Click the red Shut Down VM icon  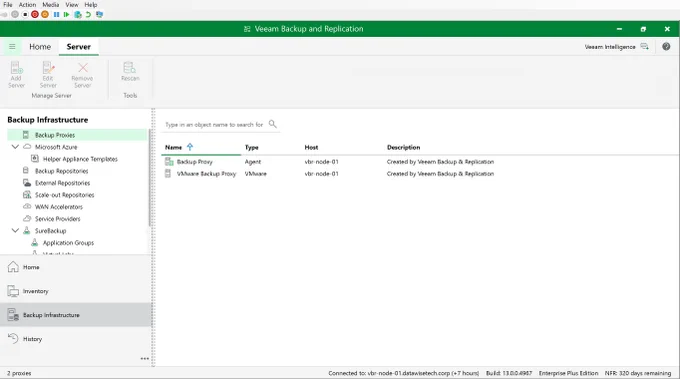click(35, 14)
